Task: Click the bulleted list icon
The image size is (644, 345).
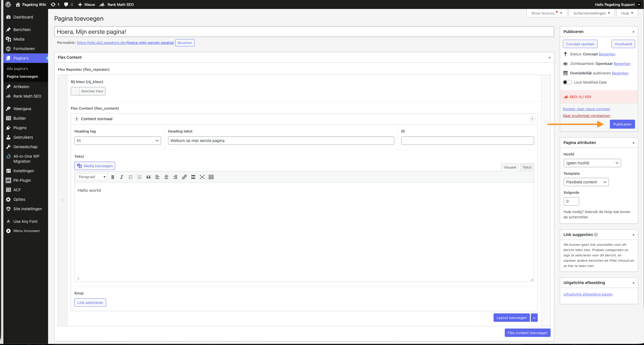Action: 131,177
